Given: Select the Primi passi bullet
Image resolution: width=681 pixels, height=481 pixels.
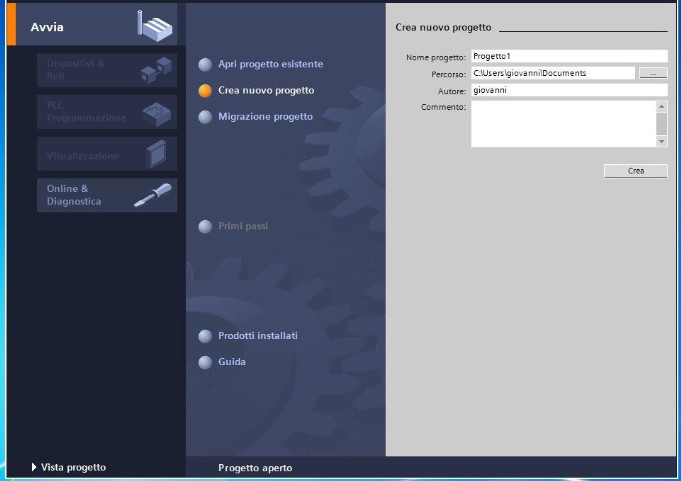Looking at the screenshot, I should 205,227.
